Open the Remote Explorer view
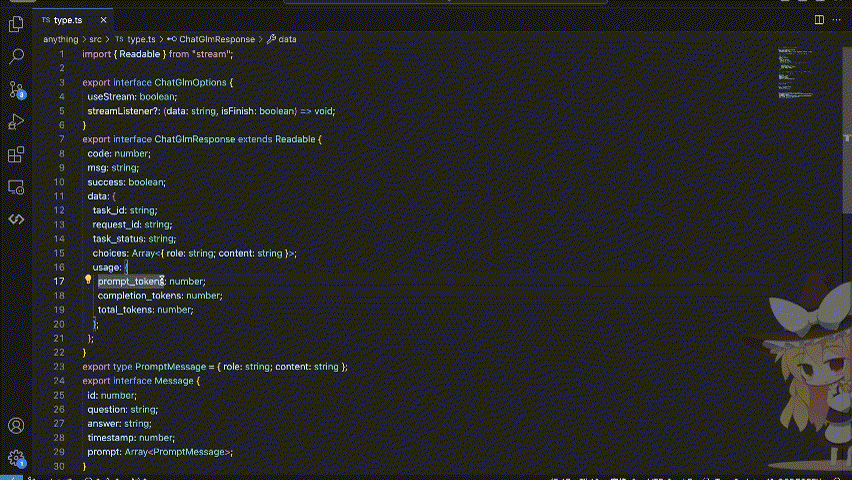Image resolution: width=852 pixels, height=480 pixels. (x=16, y=187)
